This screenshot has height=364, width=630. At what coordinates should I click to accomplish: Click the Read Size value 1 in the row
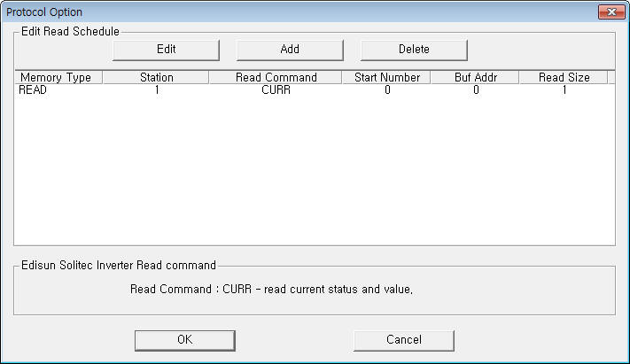point(564,90)
